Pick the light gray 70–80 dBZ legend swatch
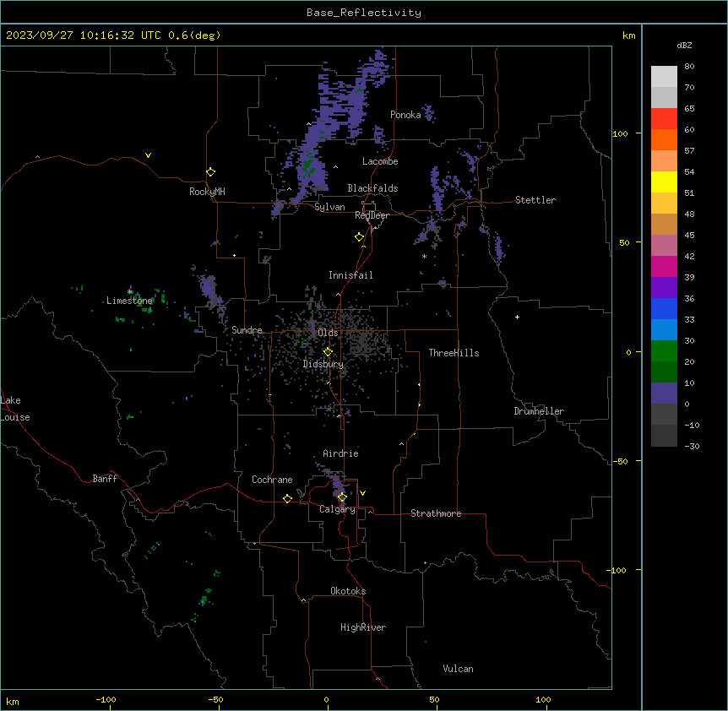 point(664,77)
